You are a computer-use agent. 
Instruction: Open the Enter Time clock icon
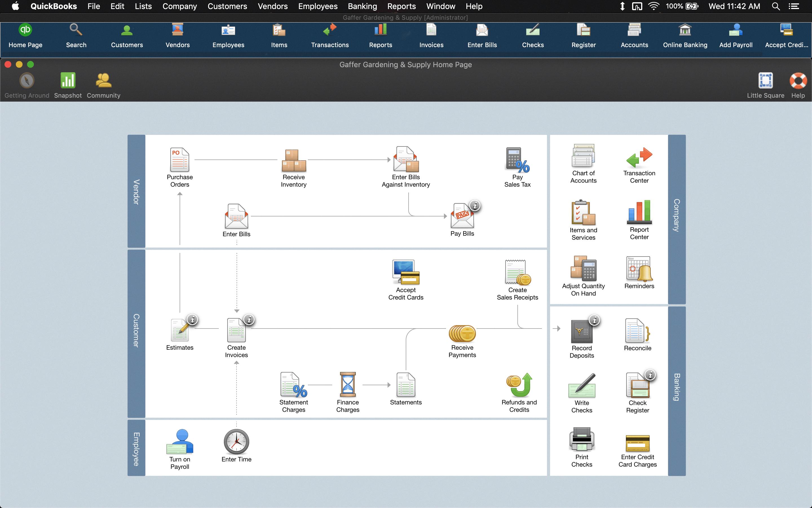[x=236, y=441]
